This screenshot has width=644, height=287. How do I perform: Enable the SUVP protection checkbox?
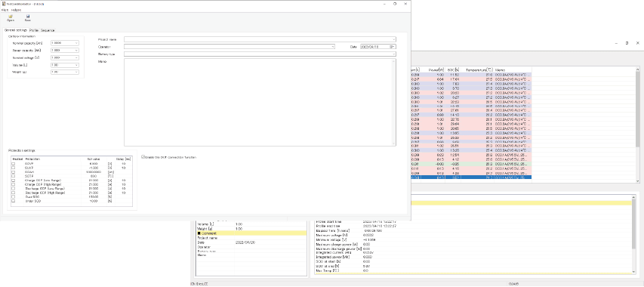point(13,168)
